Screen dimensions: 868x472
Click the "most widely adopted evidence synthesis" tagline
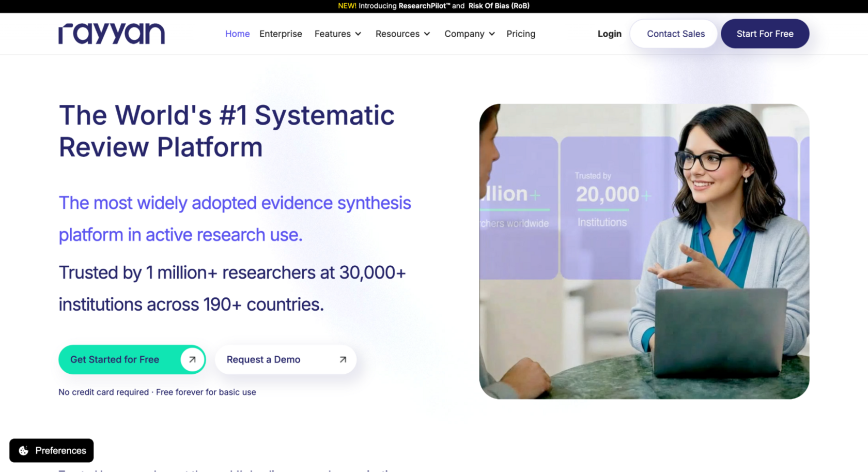pyautogui.click(x=235, y=219)
